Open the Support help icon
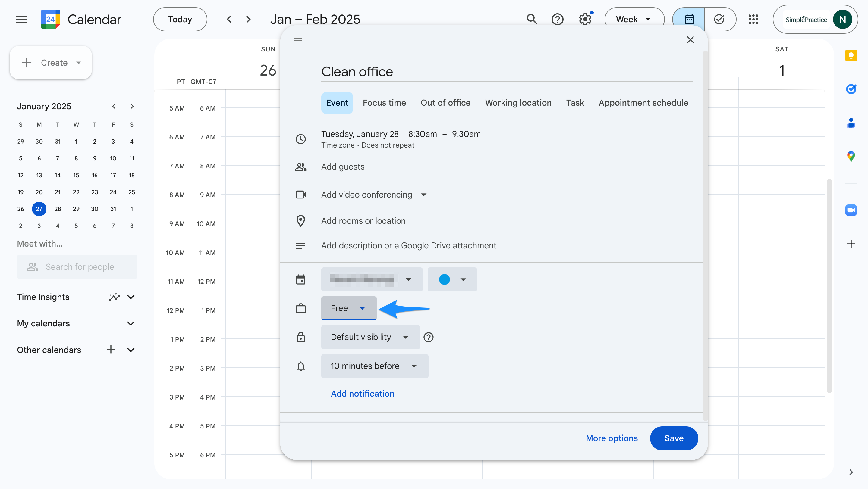The width and height of the screenshot is (868, 489). pos(557,19)
